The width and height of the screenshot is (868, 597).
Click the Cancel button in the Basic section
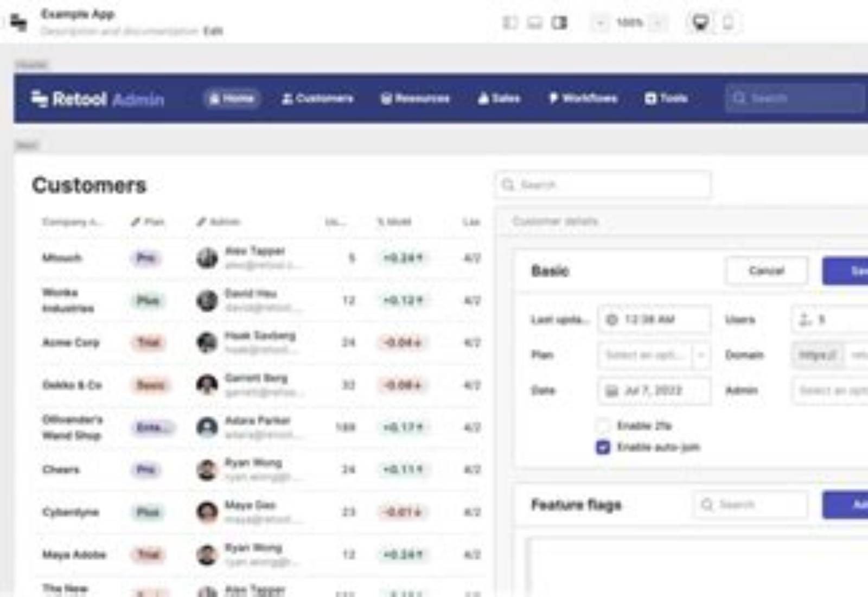(x=766, y=270)
